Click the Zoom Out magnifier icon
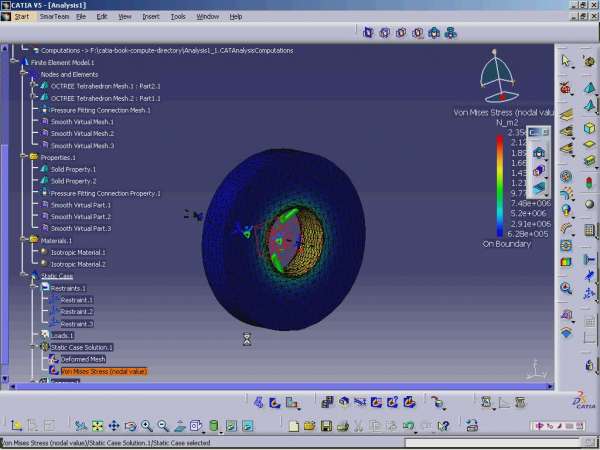Viewport: 600px width, 450px height. tap(163, 426)
